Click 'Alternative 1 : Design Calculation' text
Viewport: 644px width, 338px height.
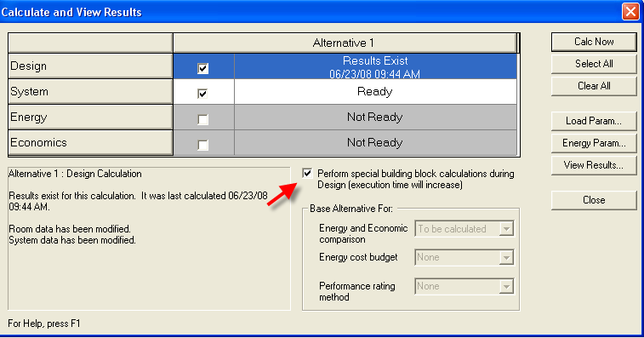coord(75,174)
